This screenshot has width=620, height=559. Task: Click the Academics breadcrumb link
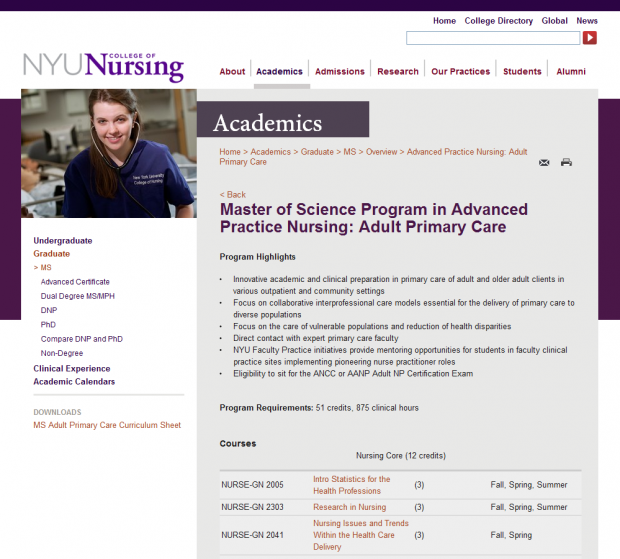pyautogui.click(x=270, y=152)
